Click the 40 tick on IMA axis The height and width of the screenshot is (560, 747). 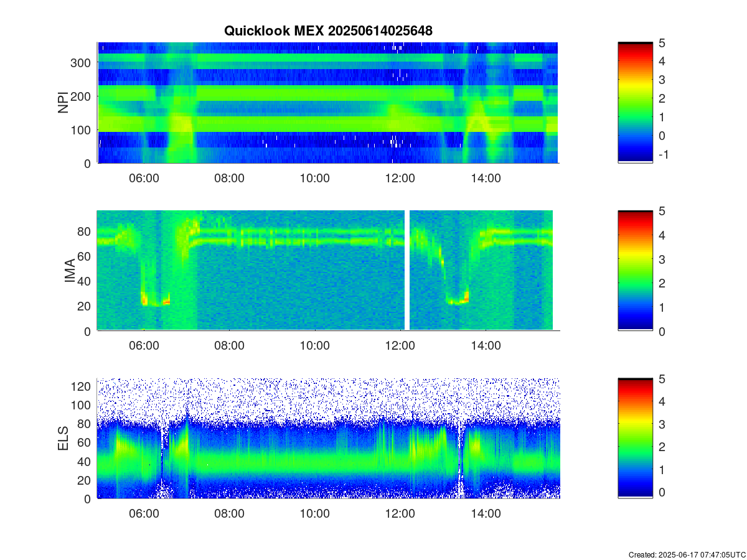pyautogui.click(x=85, y=281)
